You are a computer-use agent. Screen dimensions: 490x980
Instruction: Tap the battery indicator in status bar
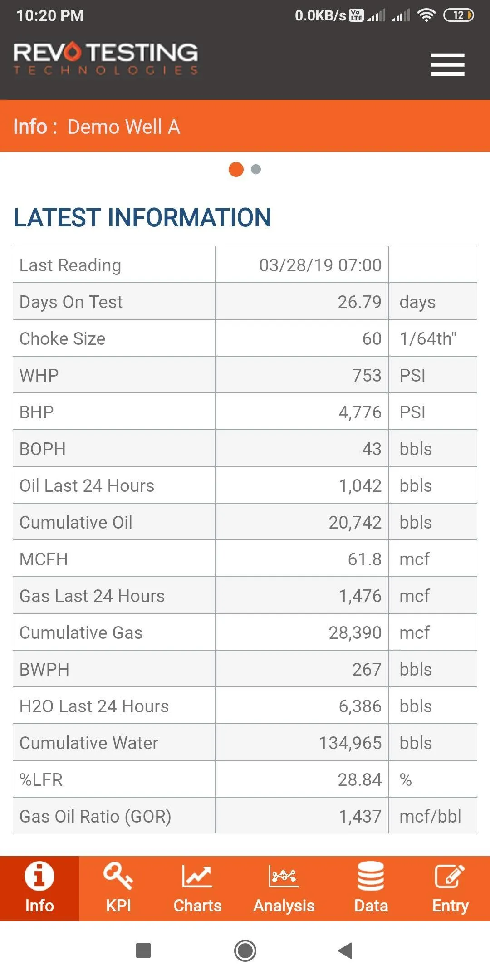(458, 15)
